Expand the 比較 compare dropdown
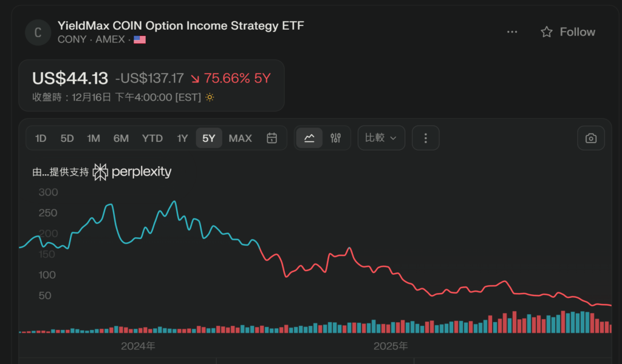 point(381,138)
